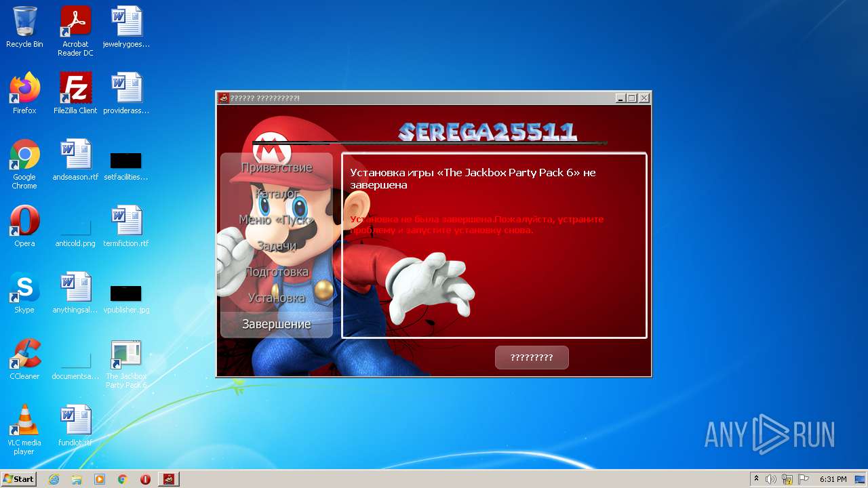
Task: Open The Jackbox Party Pack 6 shortcut
Action: [x=126, y=363]
